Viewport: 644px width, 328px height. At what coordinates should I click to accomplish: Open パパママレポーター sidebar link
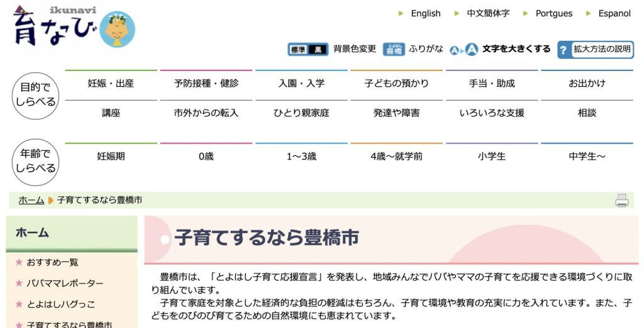pyautogui.click(x=65, y=283)
